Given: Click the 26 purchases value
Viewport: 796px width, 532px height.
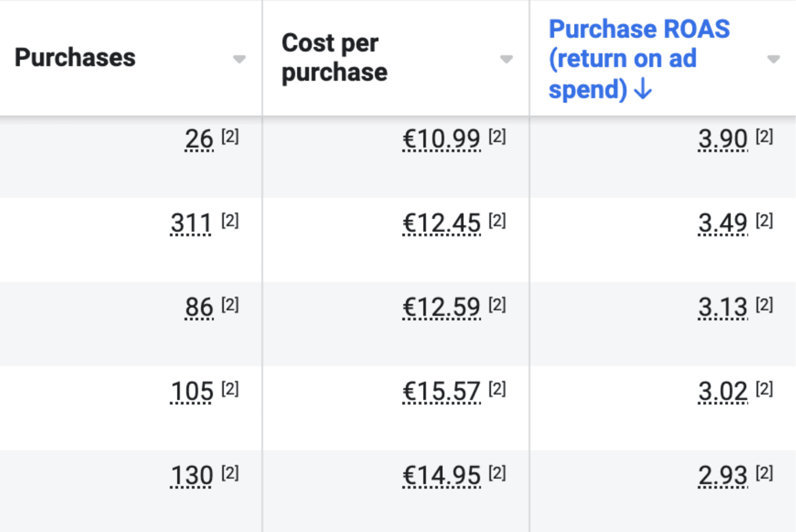Looking at the screenshot, I should click(199, 140).
